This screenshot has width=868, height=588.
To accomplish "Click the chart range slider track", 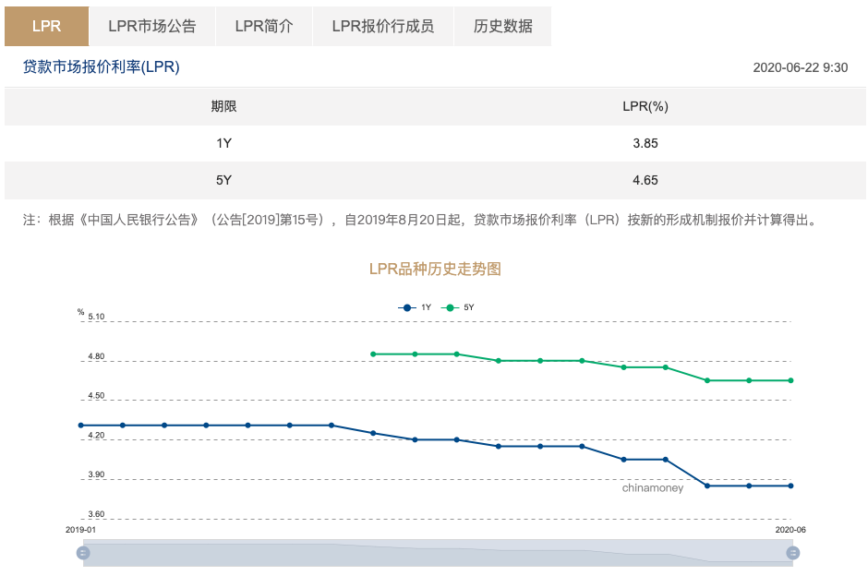I will (x=438, y=553).
